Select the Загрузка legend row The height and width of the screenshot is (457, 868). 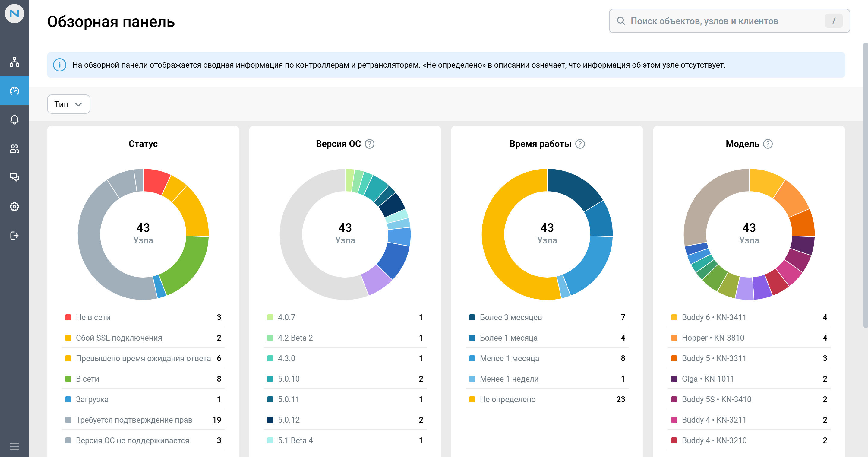(x=143, y=399)
